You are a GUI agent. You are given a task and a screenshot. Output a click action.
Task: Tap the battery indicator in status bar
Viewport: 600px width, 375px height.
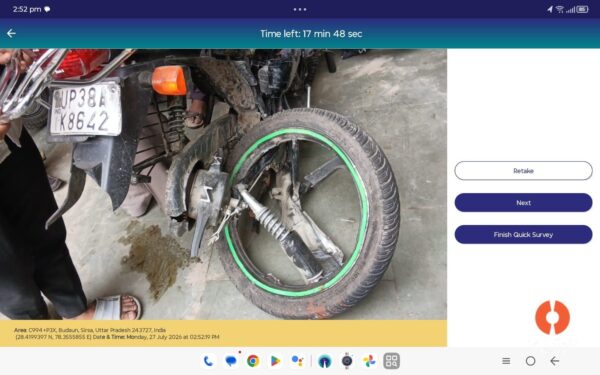point(582,9)
